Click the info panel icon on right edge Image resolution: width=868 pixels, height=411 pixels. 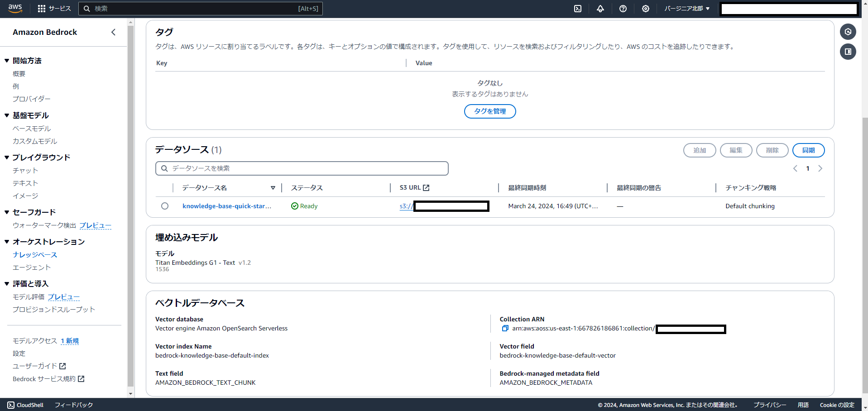click(x=848, y=32)
